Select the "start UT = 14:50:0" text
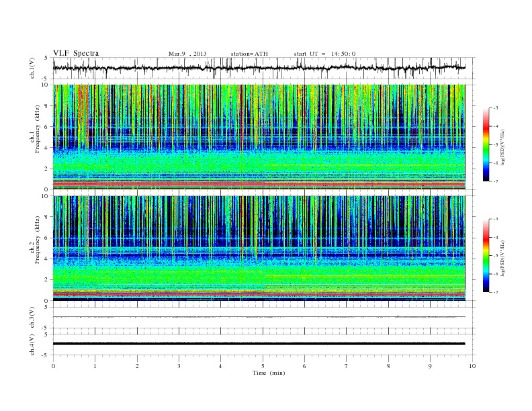Screen dimensions: 532x411 324,54
